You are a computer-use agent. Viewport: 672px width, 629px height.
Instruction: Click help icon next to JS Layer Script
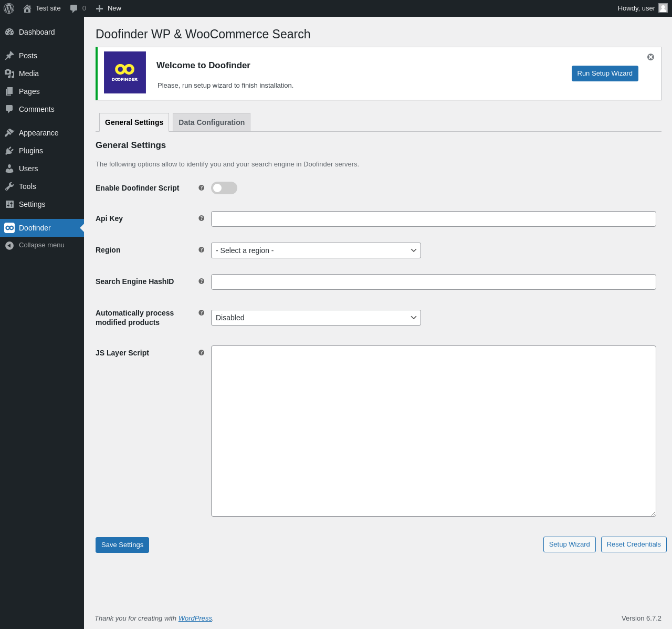201,353
